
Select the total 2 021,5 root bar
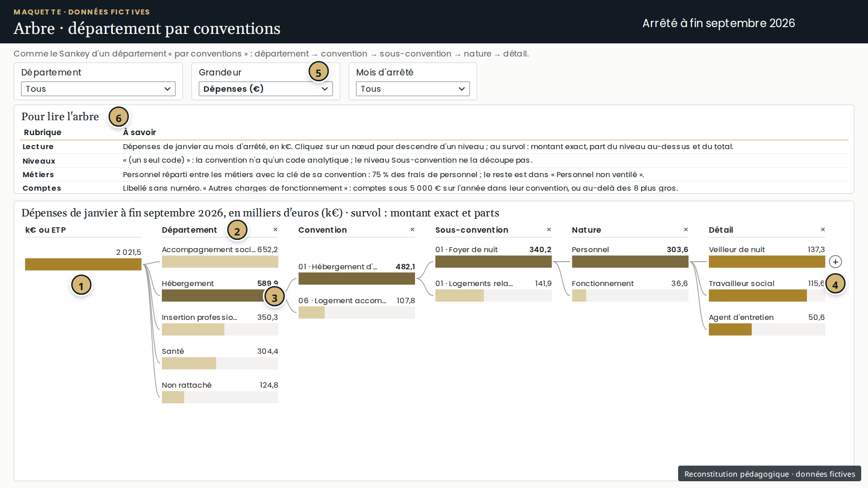(83, 264)
